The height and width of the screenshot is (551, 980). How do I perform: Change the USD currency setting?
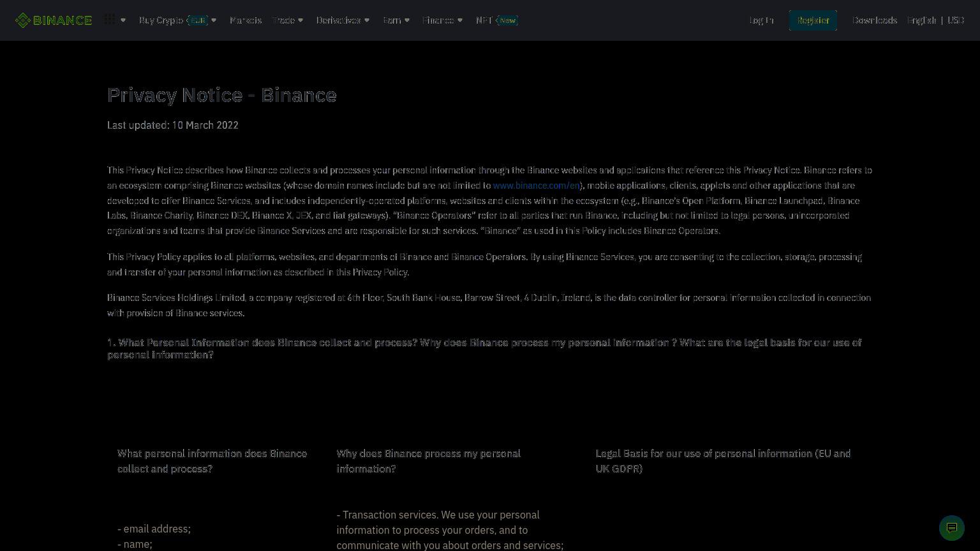coord(956,20)
